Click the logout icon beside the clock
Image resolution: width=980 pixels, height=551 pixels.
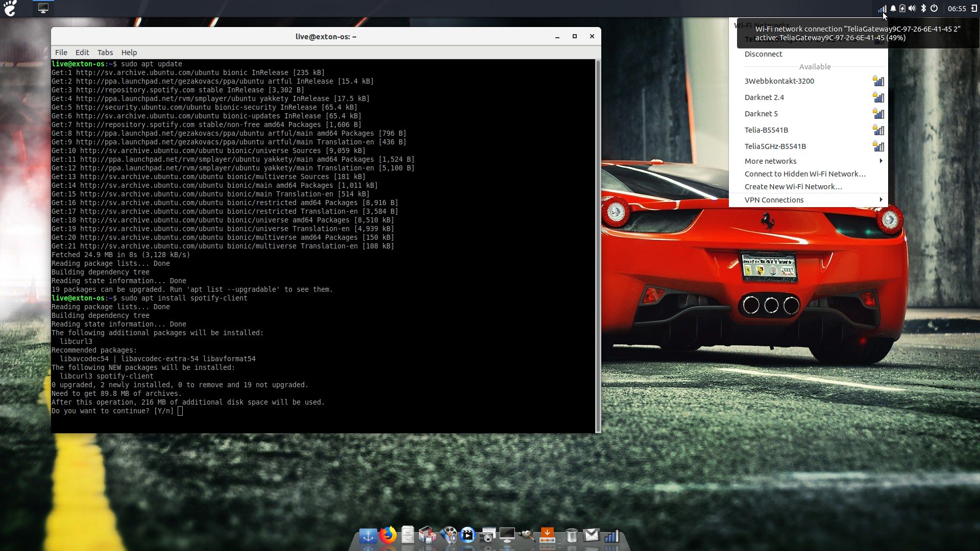[974, 8]
